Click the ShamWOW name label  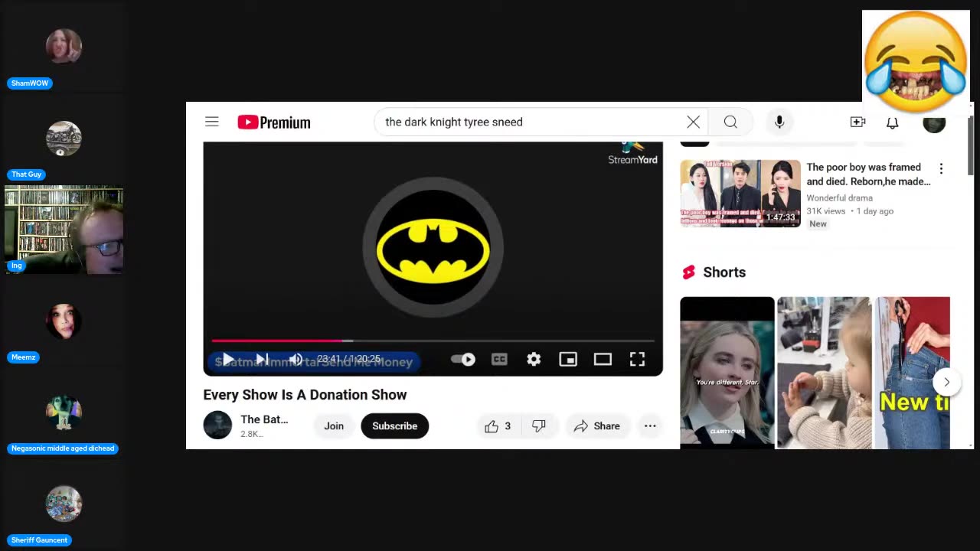pos(30,83)
